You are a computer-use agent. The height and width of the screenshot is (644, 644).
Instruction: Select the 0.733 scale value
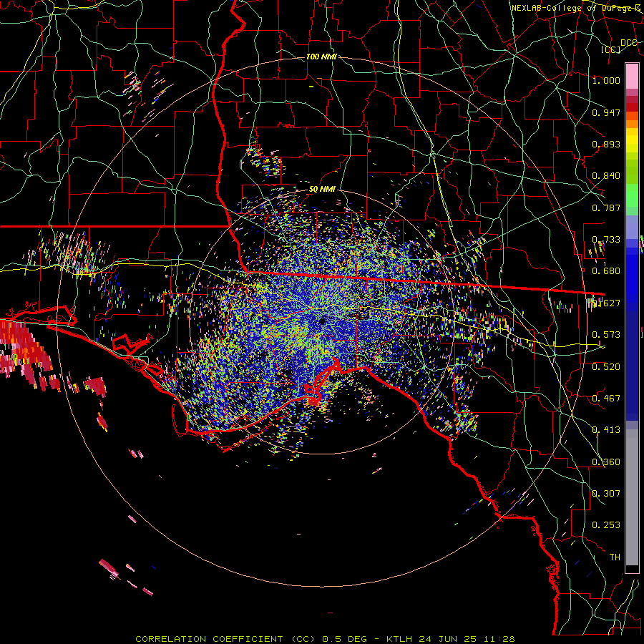(606, 240)
